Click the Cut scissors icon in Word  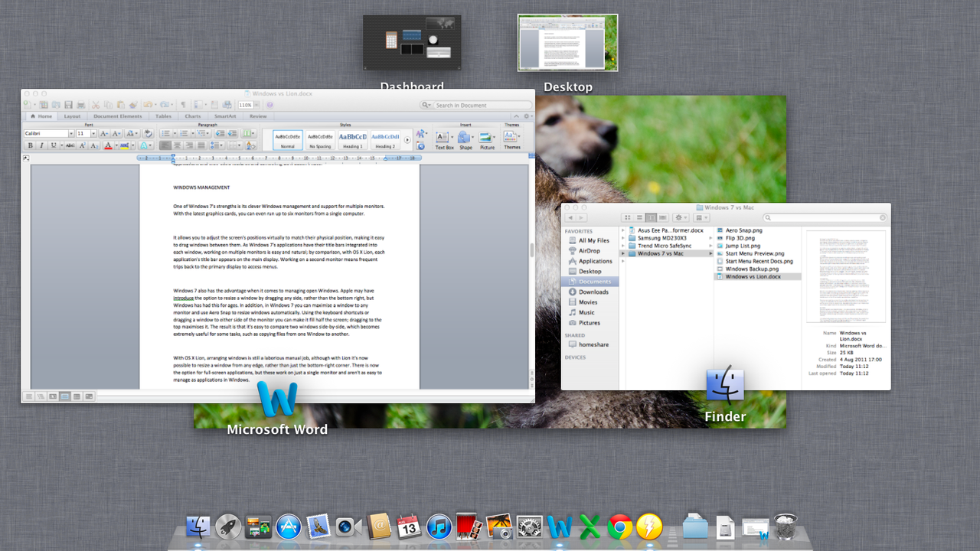96,105
